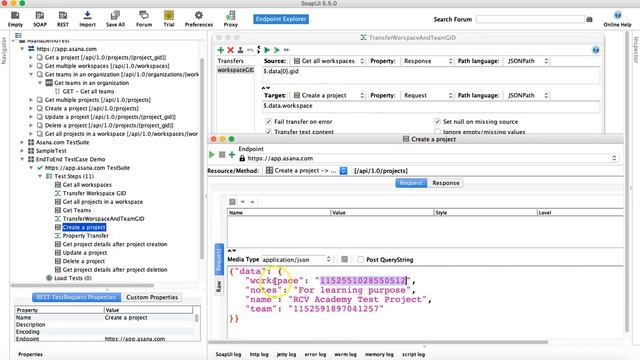The width and height of the screenshot is (640, 360).
Task: Run all property transfers
Action: [277, 50]
